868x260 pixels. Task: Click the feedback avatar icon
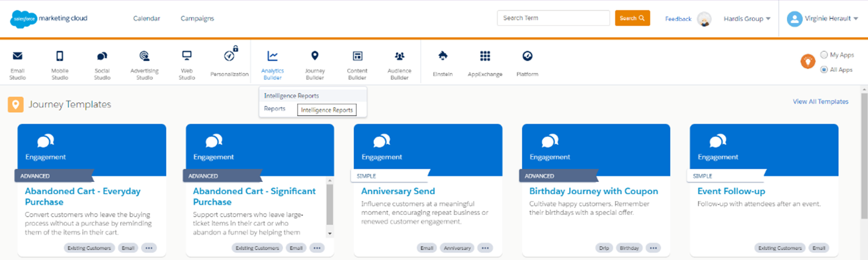point(705,19)
